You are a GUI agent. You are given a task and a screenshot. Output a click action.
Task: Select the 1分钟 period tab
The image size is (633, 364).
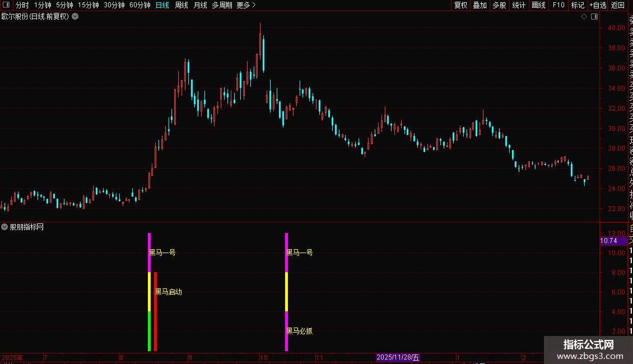(43, 5)
